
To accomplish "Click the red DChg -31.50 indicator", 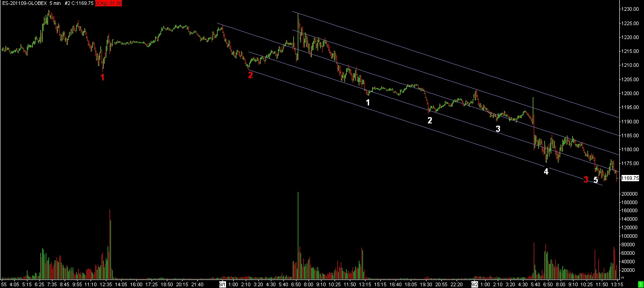I will (108, 3).
